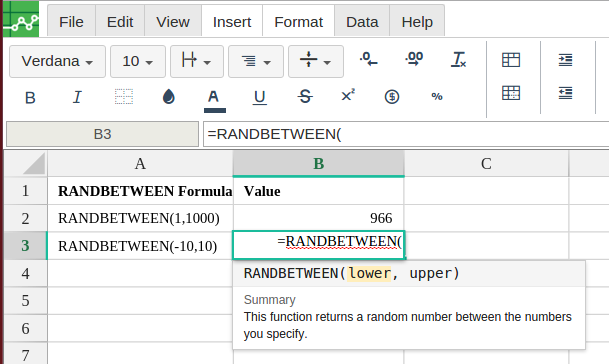Clear formatting with the Tx icon
This screenshot has width=609, height=364.
[458, 59]
